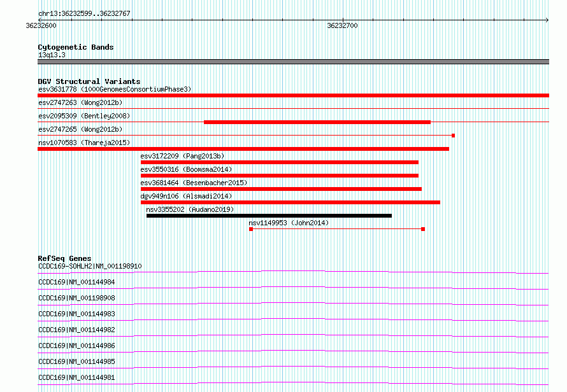The image size is (567, 392).
Task: Click the DGV Structural Variants track heading
Action: 89,81
